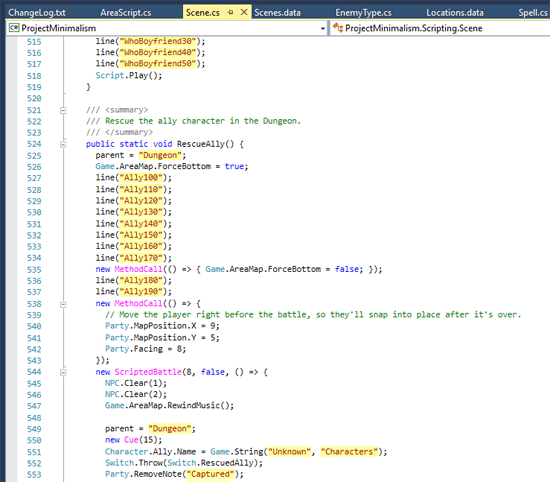Click the "Captured" string on line 553
Screen dimensions: 550x482
tap(210, 474)
